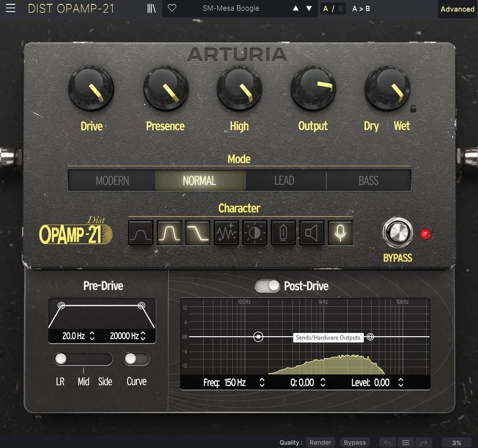This screenshot has height=448, width=478.
Task: Copy settings with A > B button
Action: [x=361, y=9]
